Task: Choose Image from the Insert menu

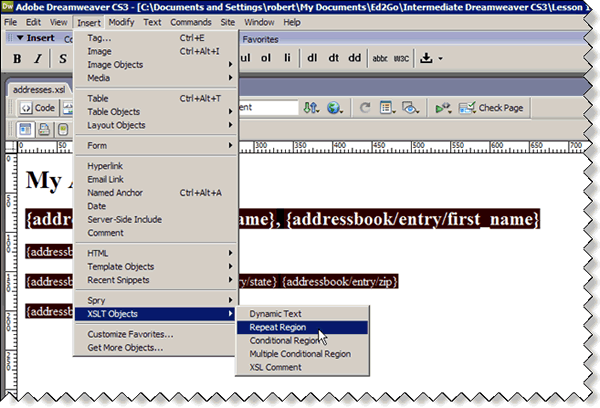Action: [x=155, y=51]
